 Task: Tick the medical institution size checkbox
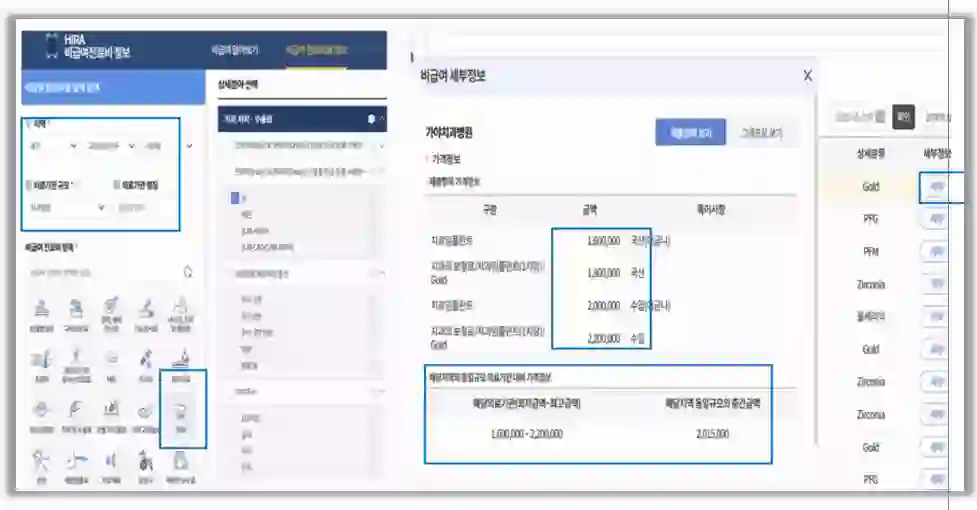click(x=29, y=185)
